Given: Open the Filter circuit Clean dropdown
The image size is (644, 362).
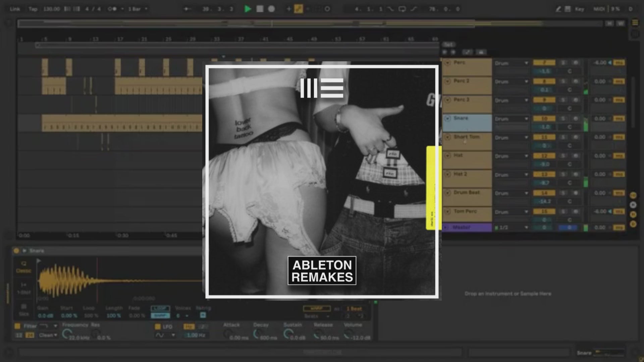Looking at the screenshot, I should pyautogui.click(x=48, y=335).
